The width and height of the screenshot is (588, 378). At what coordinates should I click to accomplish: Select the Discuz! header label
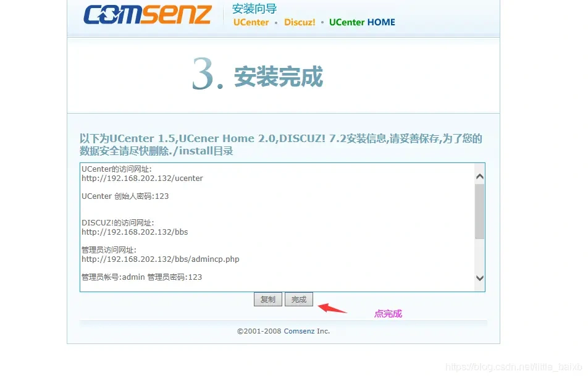300,22
